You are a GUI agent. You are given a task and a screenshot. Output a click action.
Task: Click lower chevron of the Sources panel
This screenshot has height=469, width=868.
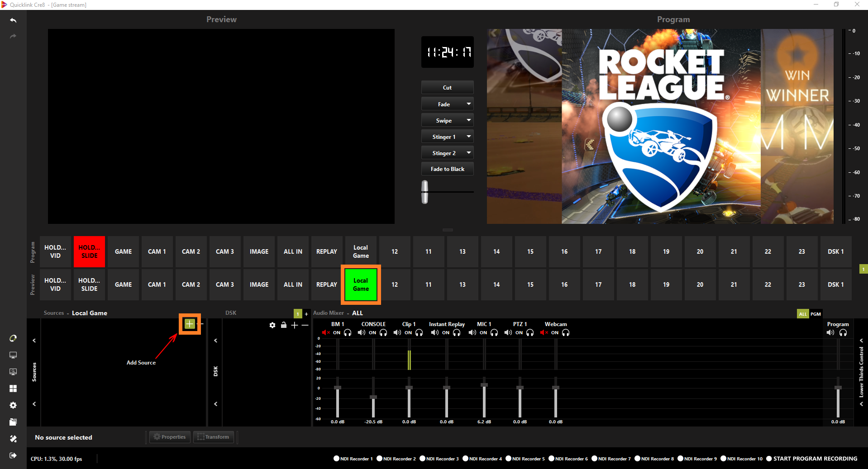click(34, 404)
